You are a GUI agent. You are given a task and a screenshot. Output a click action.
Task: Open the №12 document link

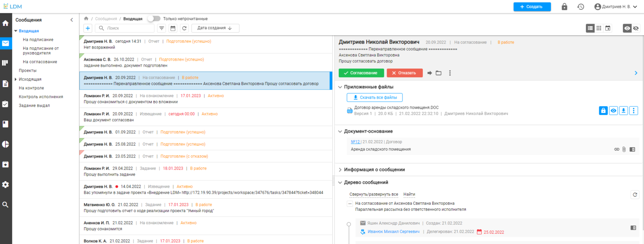(x=355, y=142)
